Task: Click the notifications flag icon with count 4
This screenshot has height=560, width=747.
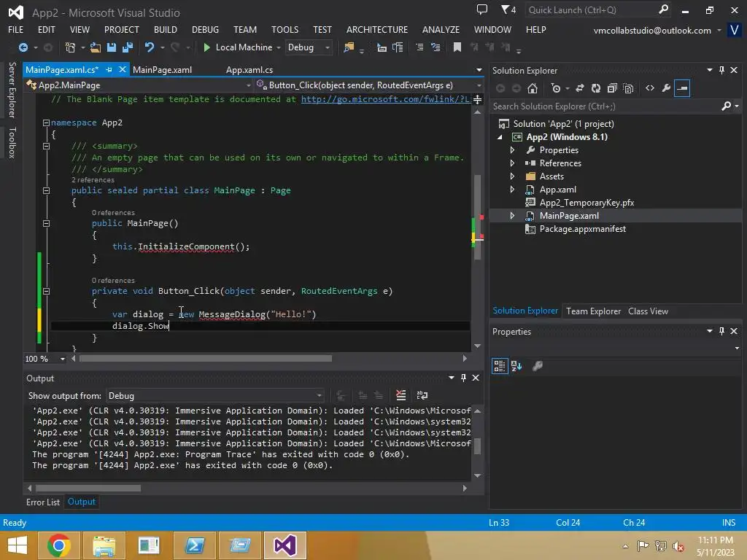Action: tap(508, 9)
